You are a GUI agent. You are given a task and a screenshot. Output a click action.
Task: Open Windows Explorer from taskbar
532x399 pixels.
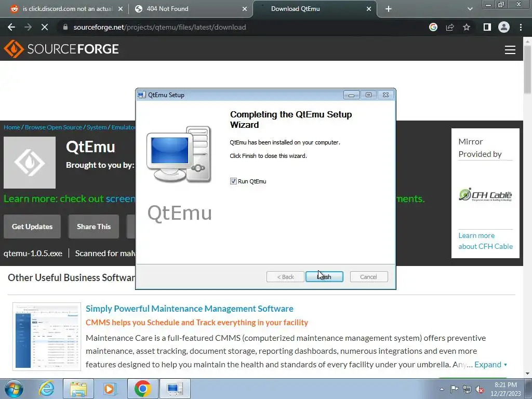click(79, 389)
